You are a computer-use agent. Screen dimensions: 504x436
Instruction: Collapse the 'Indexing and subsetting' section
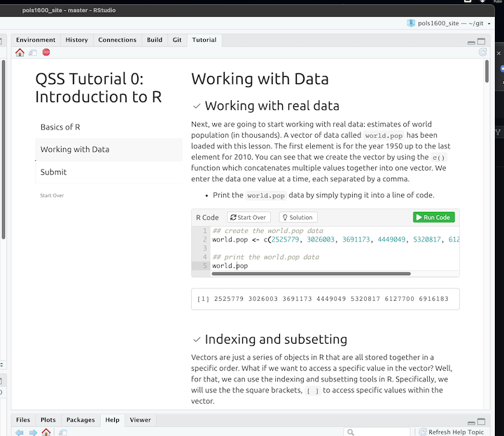tap(196, 339)
